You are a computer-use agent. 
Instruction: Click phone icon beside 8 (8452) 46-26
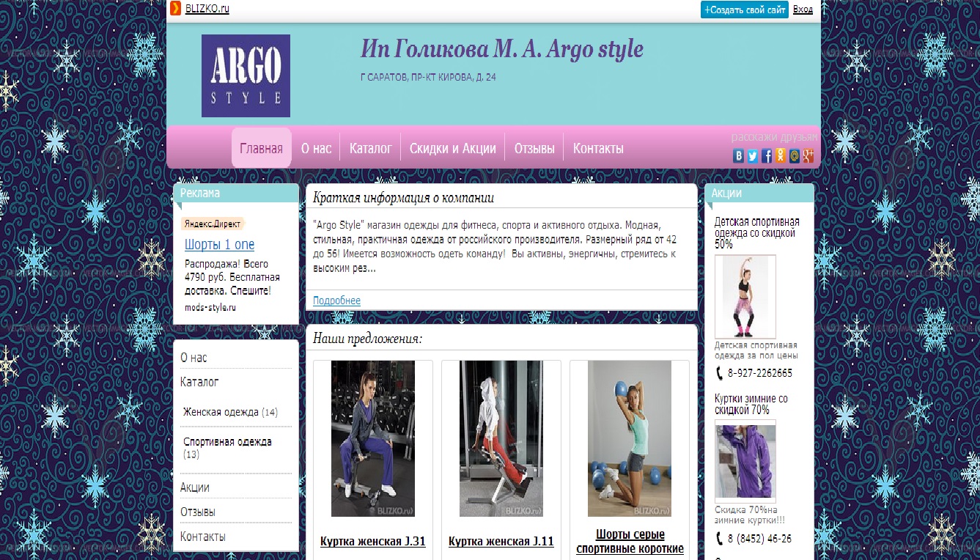pos(720,539)
